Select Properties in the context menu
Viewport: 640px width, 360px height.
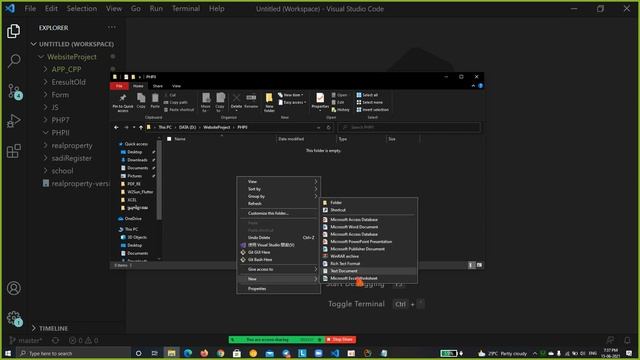(x=278, y=289)
